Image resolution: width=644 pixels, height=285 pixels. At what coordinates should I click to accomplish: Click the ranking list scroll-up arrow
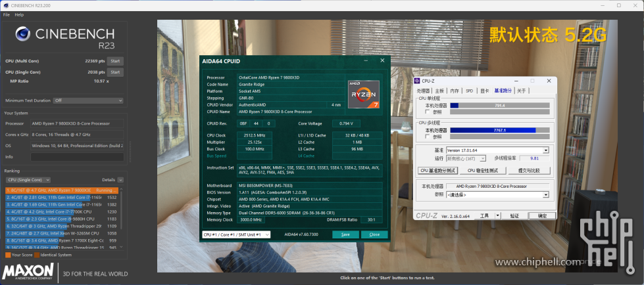point(121,190)
